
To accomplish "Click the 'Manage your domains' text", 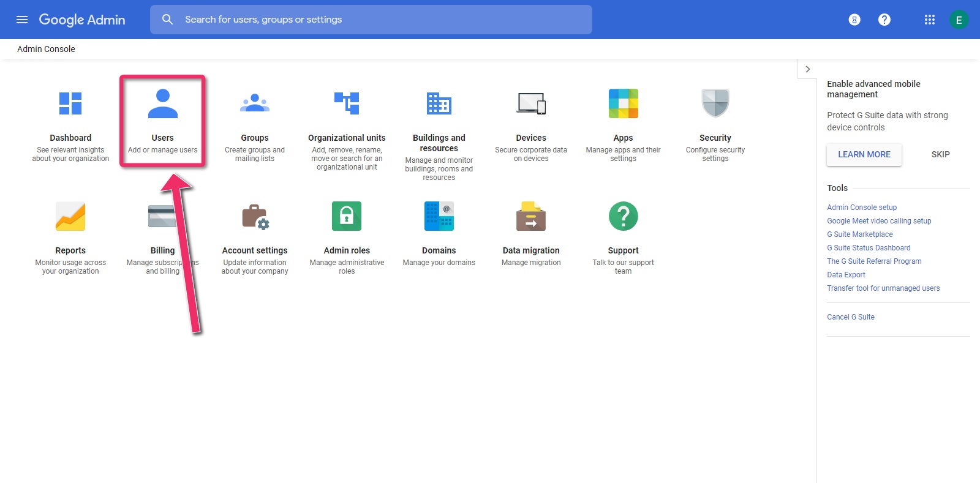I will pyautogui.click(x=439, y=263).
